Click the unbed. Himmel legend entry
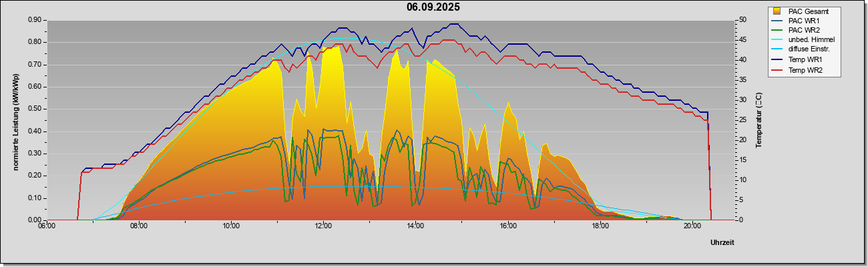868x267 pixels. (x=803, y=40)
